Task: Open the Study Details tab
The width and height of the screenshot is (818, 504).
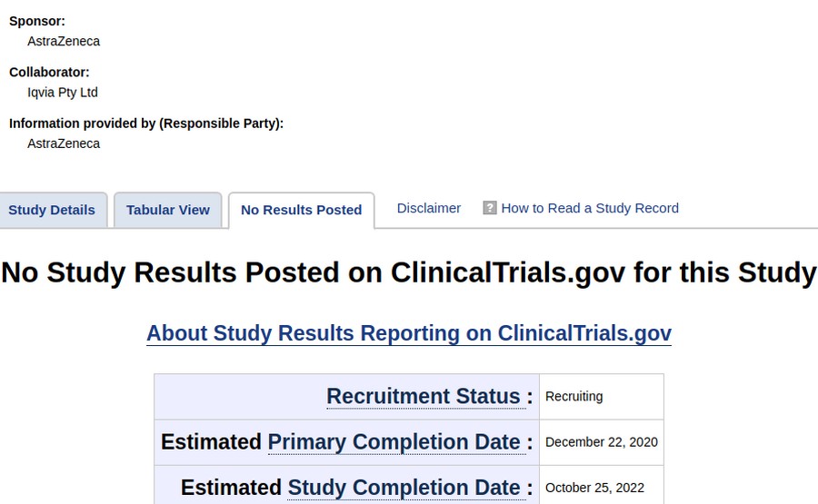Action: coord(52,210)
